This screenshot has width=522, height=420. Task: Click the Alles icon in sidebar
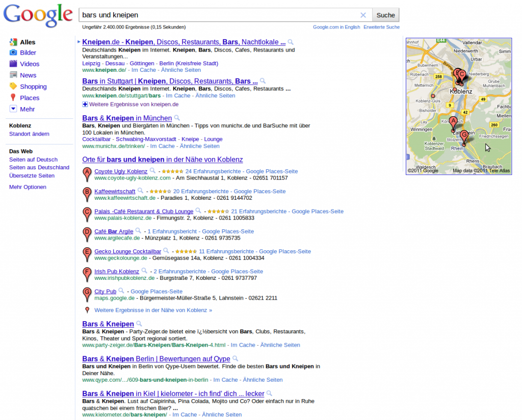[x=13, y=42]
